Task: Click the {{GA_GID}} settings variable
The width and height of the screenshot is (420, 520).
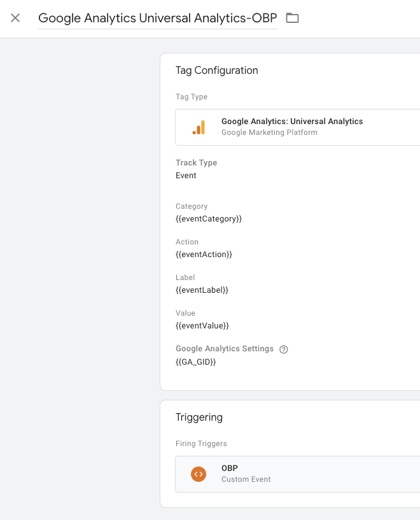Action: 195,362
